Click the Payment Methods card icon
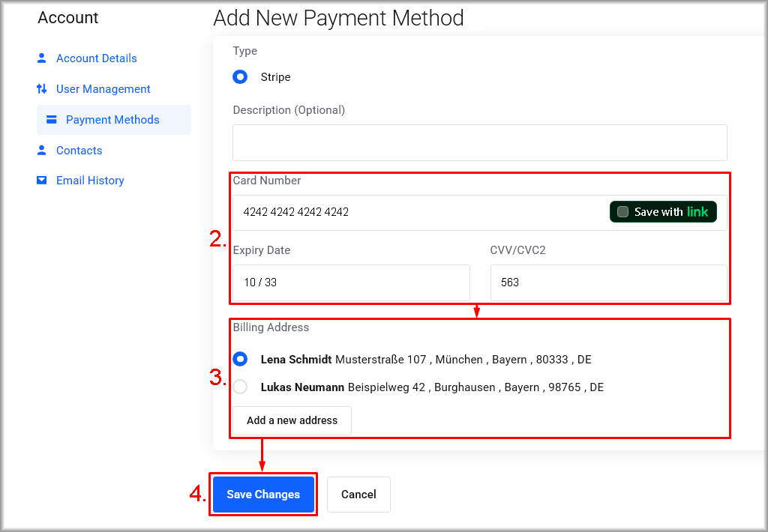This screenshot has height=532, width=768. [x=52, y=119]
